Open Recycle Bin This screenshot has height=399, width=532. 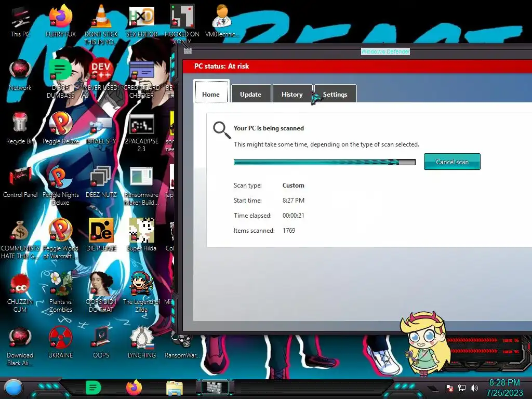click(x=20, y=128)
